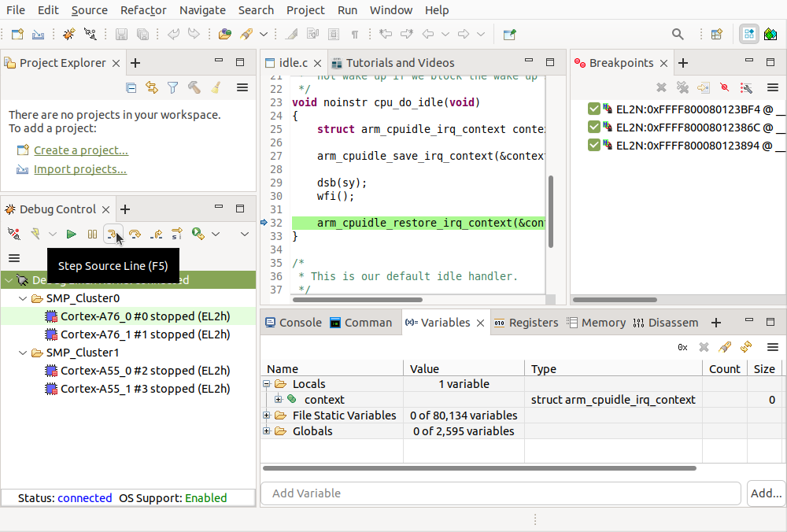Click the green Continue (run) button
Viewport: 787px width, 532px height.
point(72,234)
